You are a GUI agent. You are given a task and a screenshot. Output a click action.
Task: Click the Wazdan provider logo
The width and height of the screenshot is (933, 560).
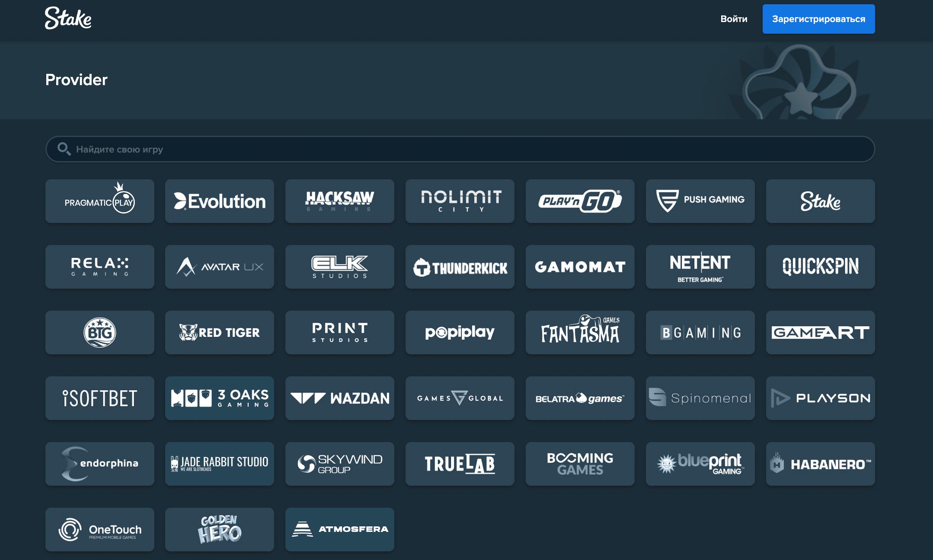click(x=340, y=398)
